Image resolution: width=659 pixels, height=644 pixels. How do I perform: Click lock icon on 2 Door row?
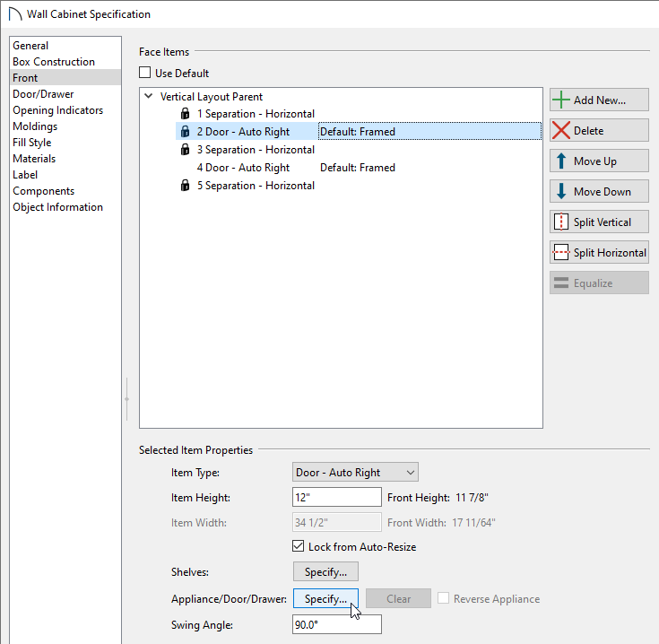(x=185, y=132)
